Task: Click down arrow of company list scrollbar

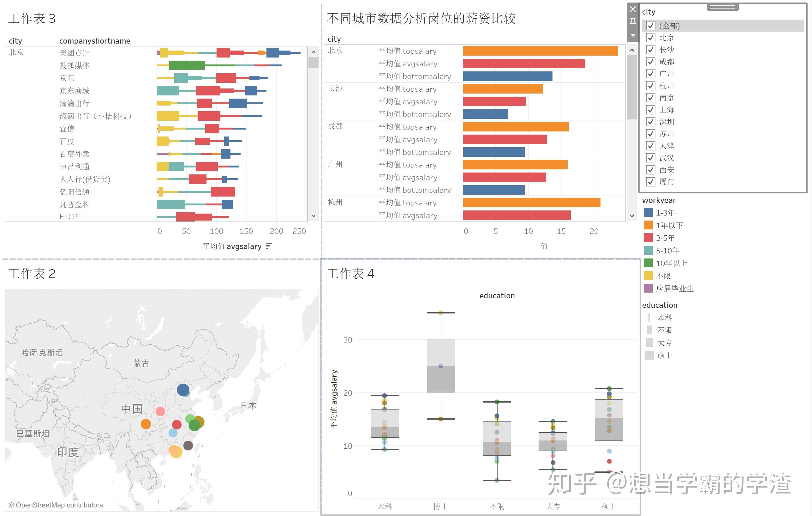Action: (x=313, y=216)
